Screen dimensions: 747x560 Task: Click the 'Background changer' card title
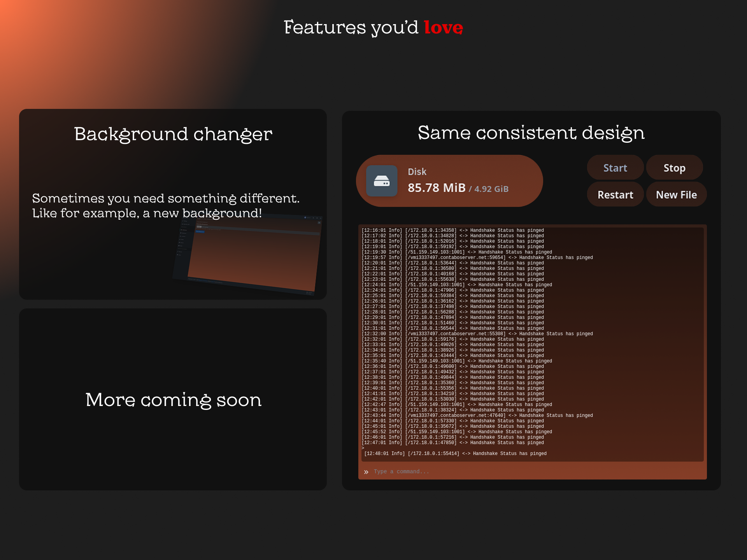pos(173,134)
